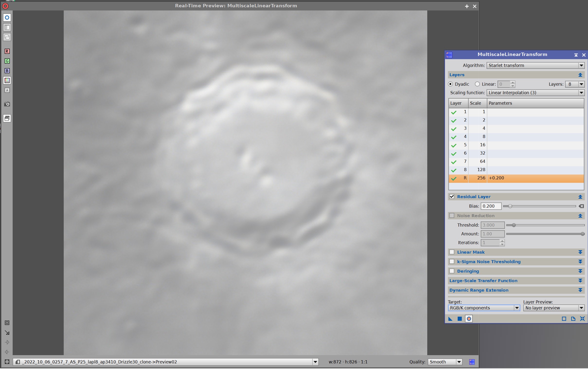Click the real-time preview circle icon
Viewport: 588px width, 369px height.
pos(469,319)
